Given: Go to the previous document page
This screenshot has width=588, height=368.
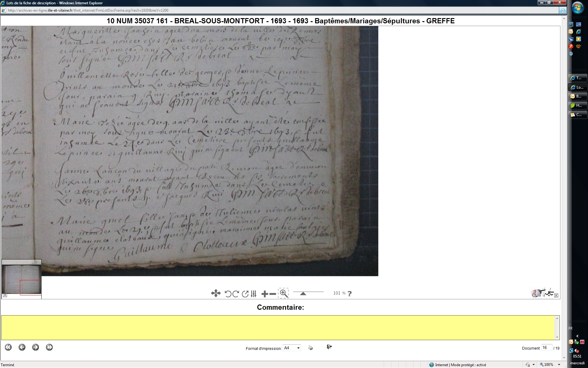Looking at the screenshot, I should pos(22,347).
